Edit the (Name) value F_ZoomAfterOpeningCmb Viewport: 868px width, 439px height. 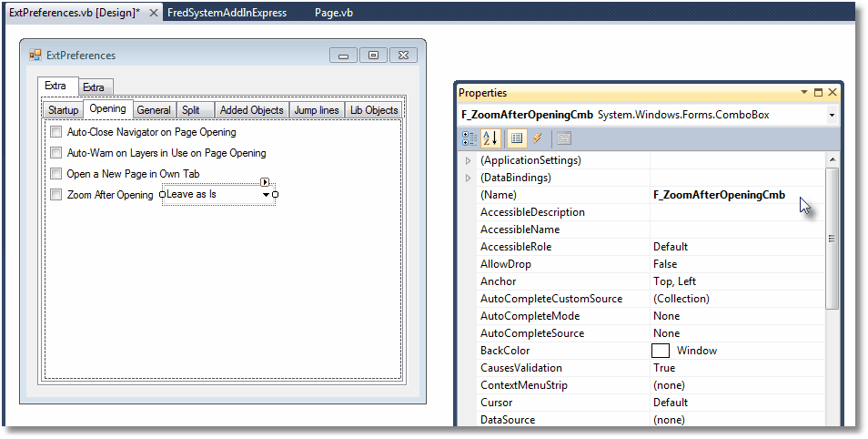719,195
